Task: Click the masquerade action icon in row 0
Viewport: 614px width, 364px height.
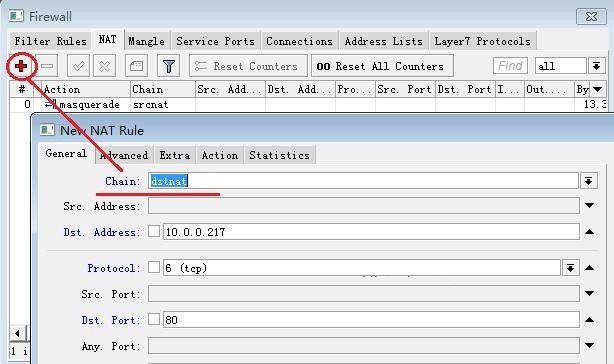Action: point(51,105)
